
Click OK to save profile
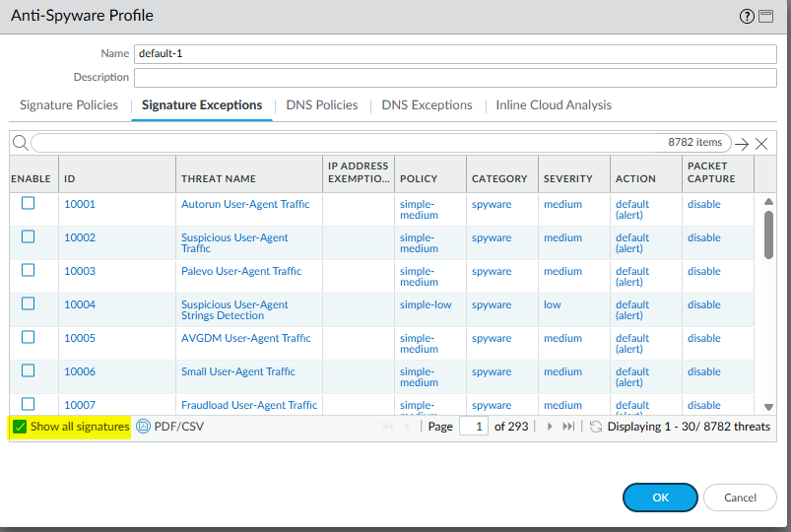click(660, 498)
